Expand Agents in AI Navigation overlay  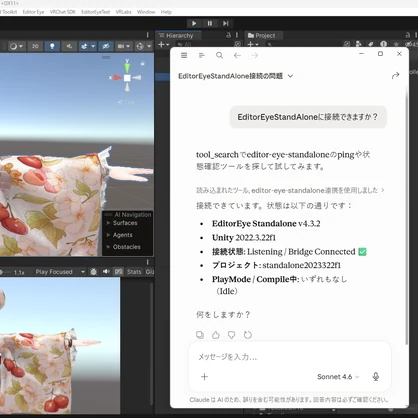108,235
